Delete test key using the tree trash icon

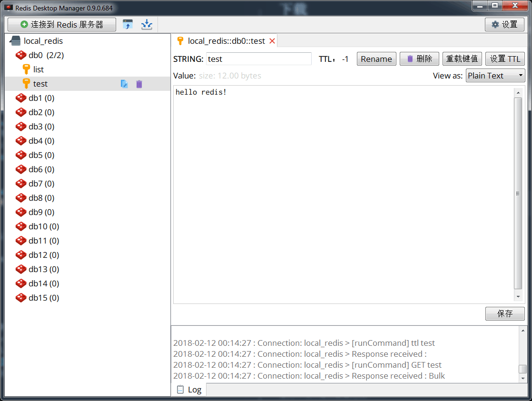(x=139, y=84)
